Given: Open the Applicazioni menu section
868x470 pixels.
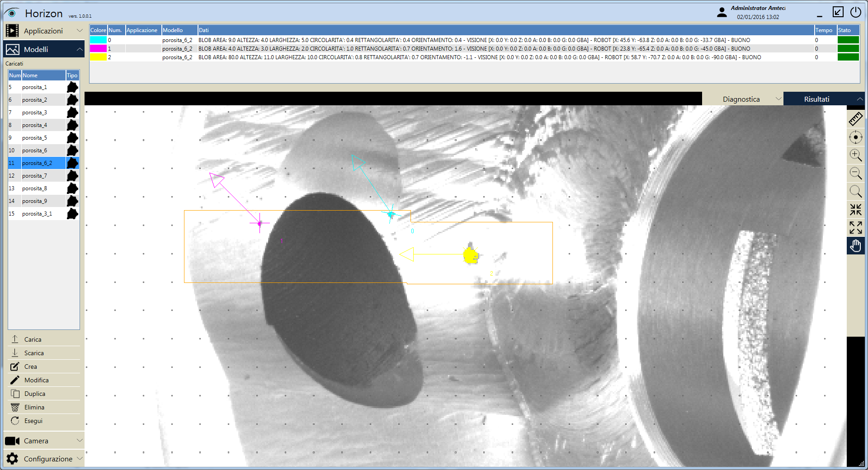Looking at the screenshot, I should pos(44,31).
